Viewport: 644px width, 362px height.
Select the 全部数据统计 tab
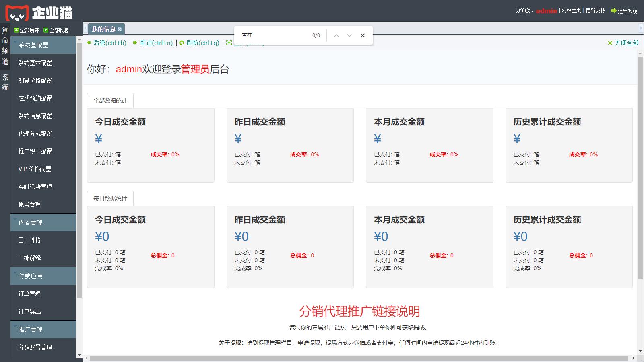[110, 101]
